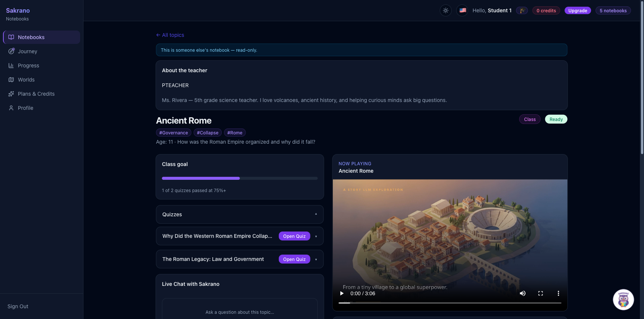The image size is (644, 319).
Task: Click the #Collapse tag
Action: pos(208,133)
